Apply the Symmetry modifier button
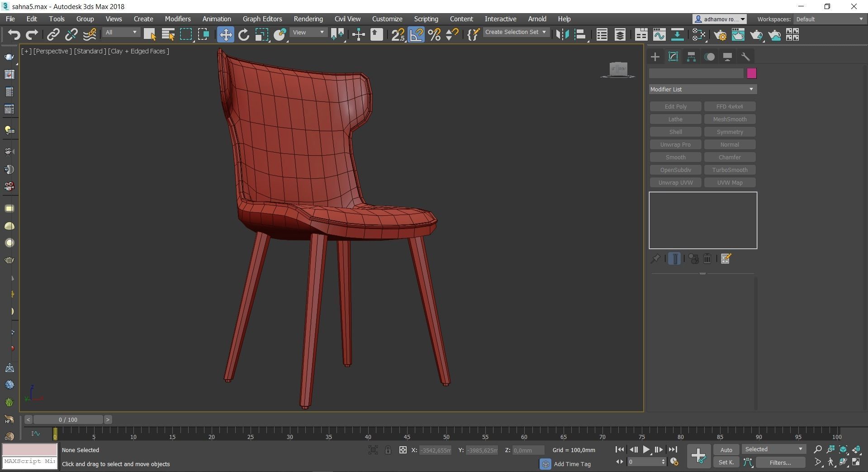 (x=730, y=132)
